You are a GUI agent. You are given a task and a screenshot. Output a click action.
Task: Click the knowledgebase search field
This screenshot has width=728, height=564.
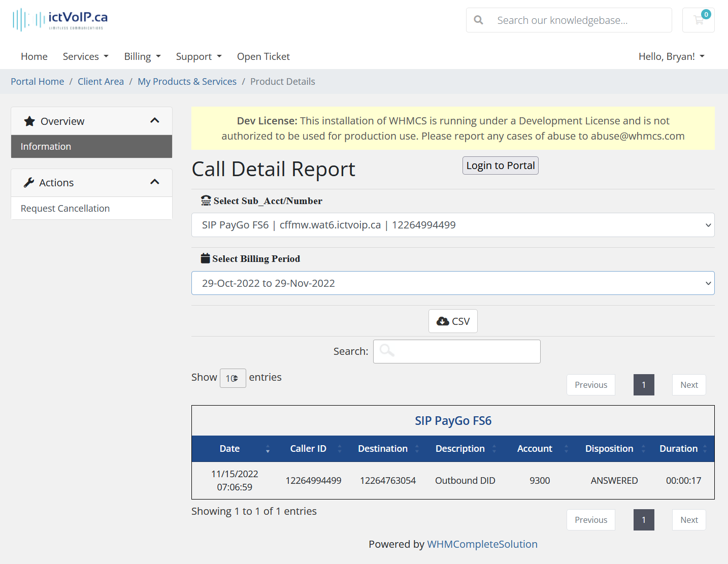point(569,20)
